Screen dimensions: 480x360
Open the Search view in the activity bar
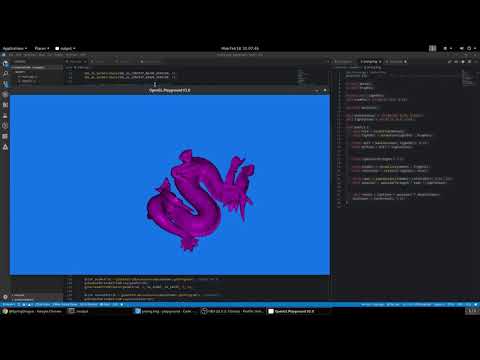[5, 74]
